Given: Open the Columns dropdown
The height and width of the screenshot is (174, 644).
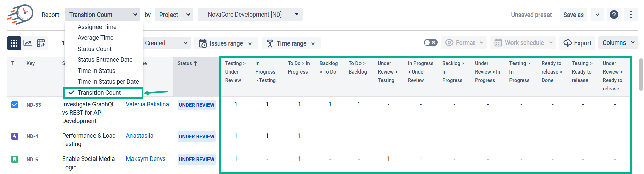Looking at the screenshot, I should pyautogui.click(x=618, y=43).
